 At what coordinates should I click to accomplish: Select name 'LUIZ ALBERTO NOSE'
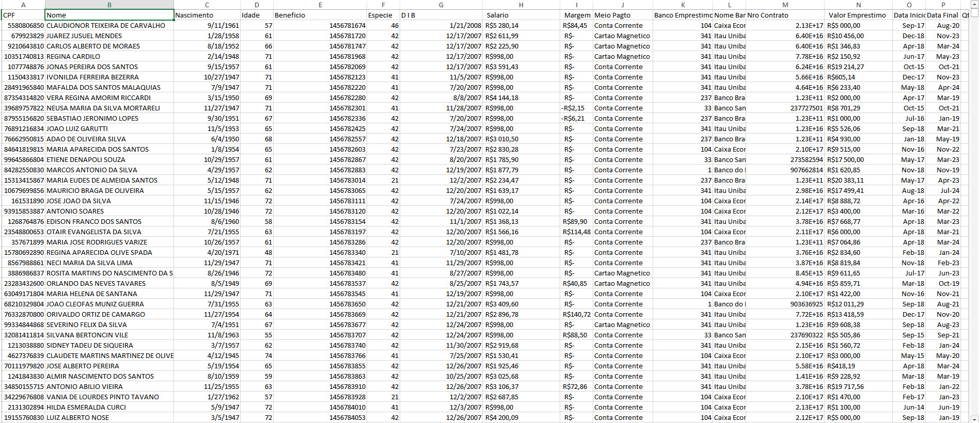77,417
